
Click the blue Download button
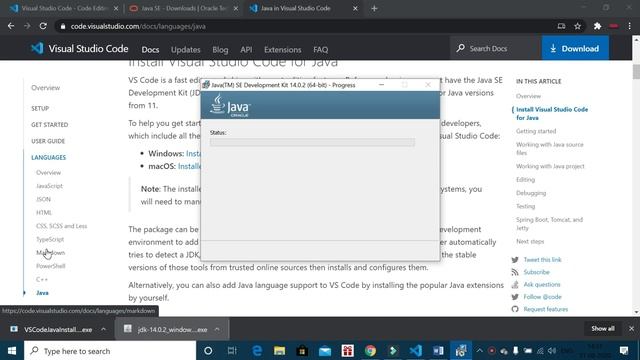click(575, 48)
